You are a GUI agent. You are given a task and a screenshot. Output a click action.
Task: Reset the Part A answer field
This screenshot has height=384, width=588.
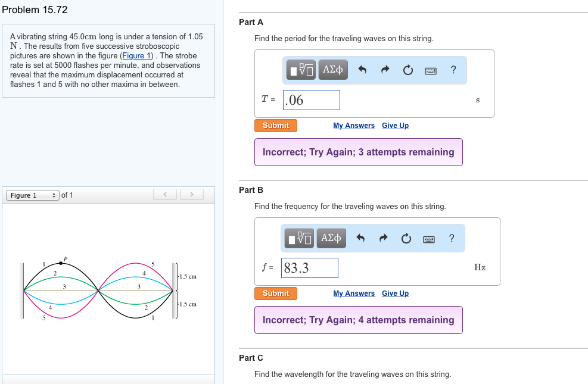(x=407, y=70)
